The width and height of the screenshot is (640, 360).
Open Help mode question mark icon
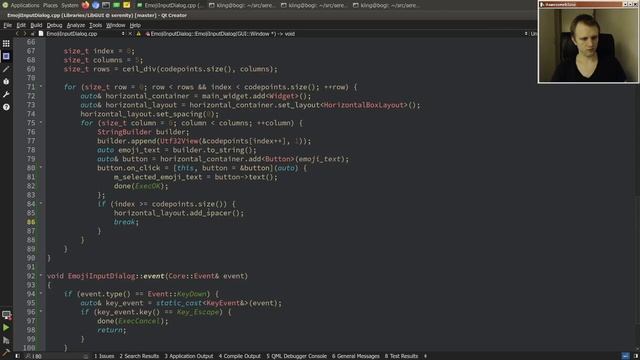pos(6,107)
